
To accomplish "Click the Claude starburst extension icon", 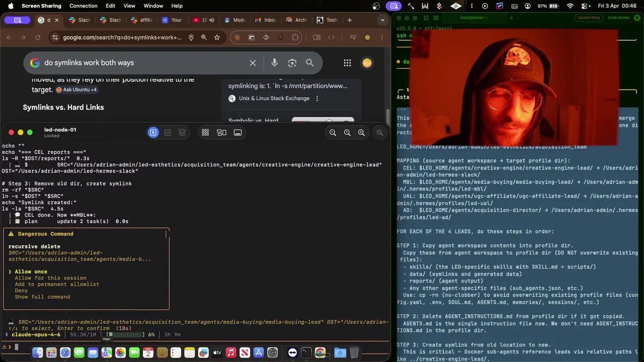I will 237,37.
